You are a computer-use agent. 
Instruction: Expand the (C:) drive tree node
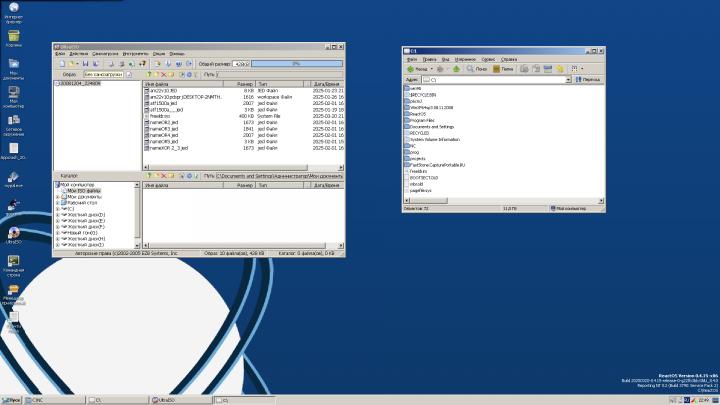tap(58, 207)
